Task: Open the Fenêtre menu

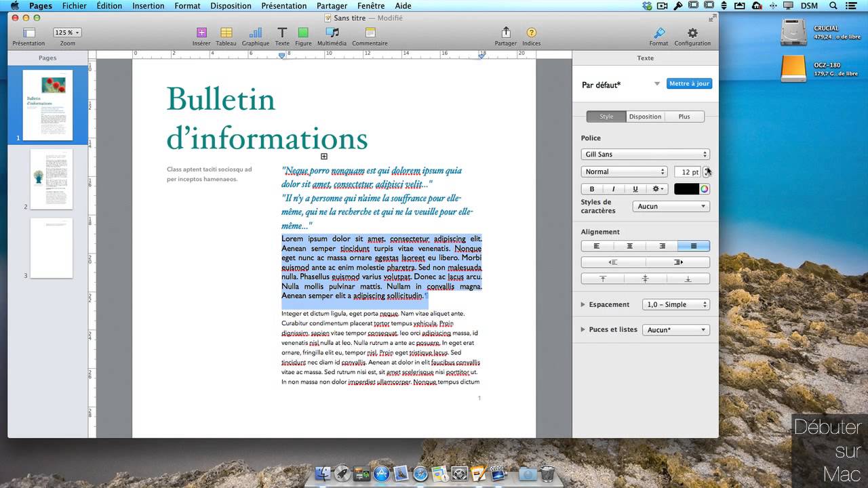Action: point(371,5)
